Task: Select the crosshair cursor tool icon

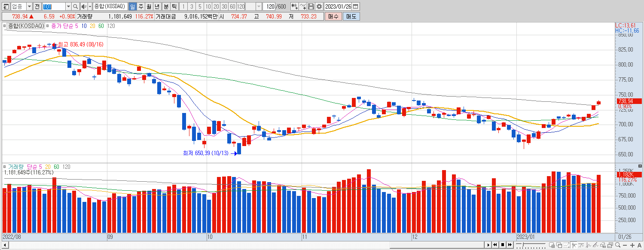Action: pos(574,245)
